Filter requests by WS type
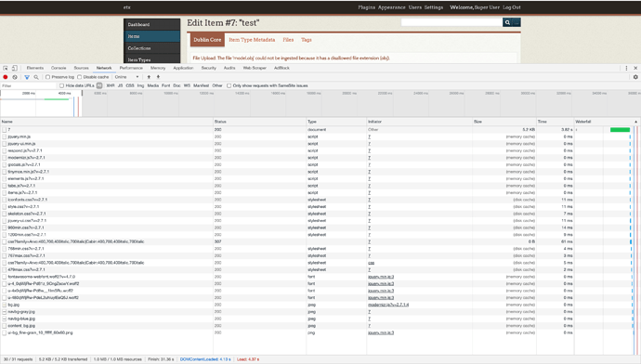 pos(187,85)
